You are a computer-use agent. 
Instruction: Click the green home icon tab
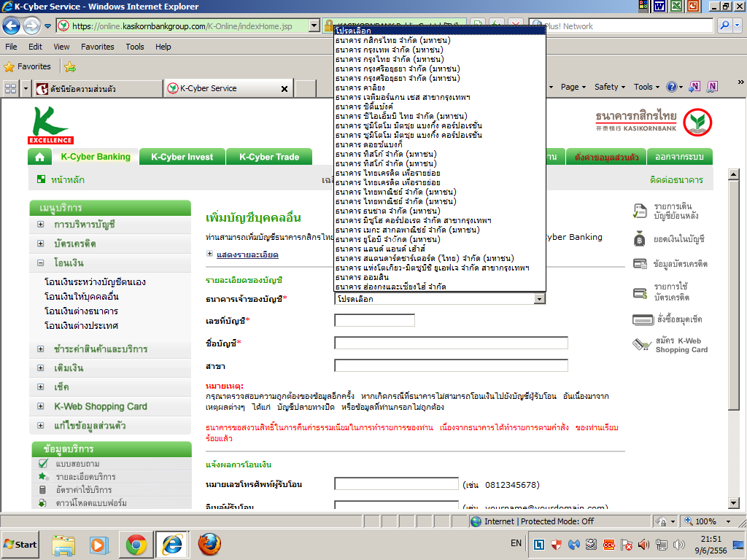[39, 157]
